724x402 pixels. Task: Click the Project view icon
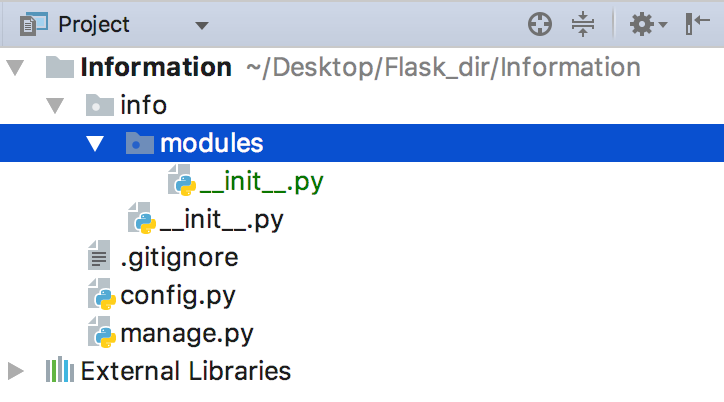point(33,24)
